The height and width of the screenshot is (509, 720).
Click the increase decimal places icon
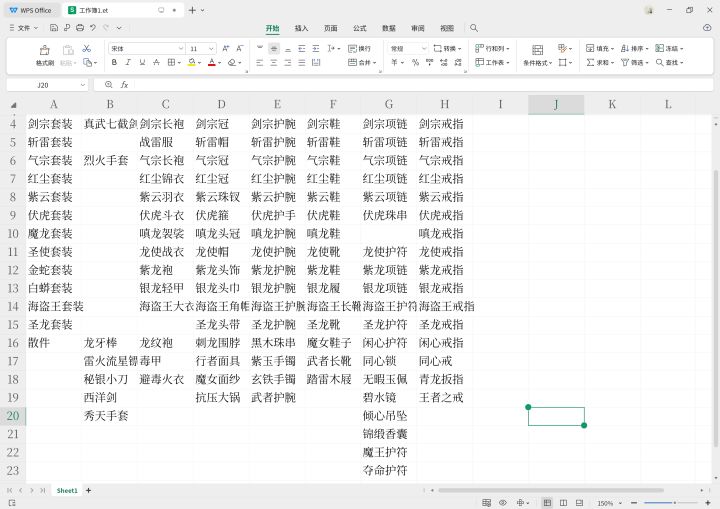[x=444, y=62]
